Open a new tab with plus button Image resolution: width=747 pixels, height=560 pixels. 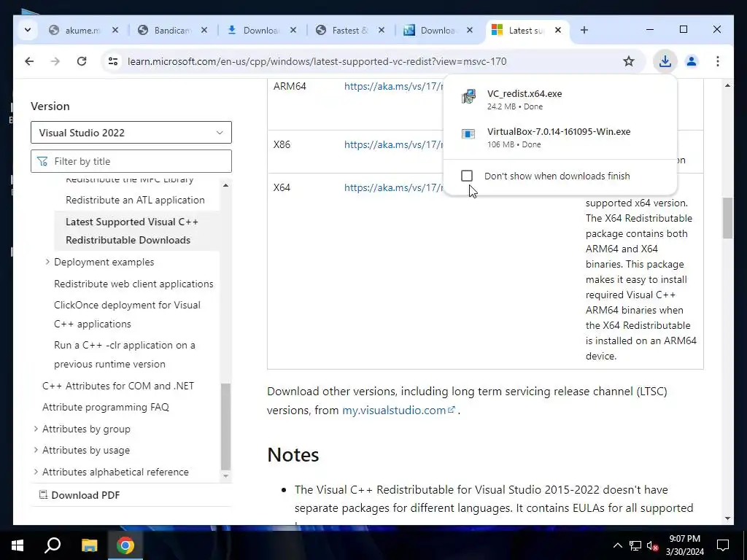[584, 30]
